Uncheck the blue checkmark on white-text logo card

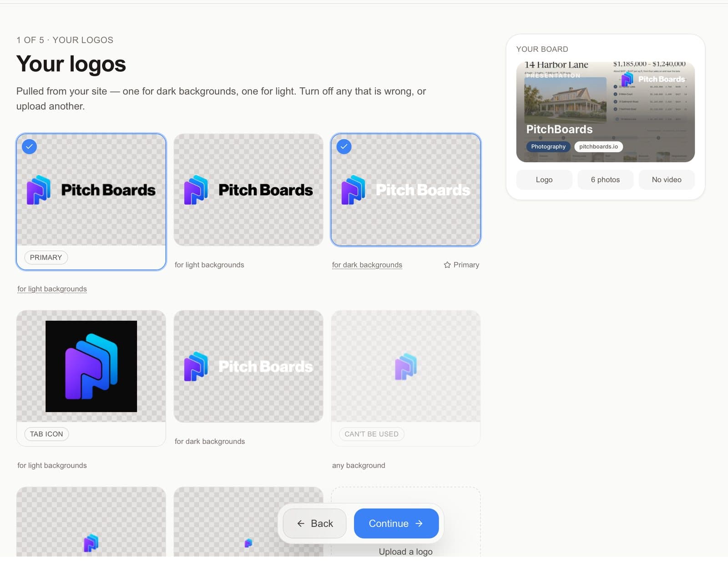click(x=344, y=146)
